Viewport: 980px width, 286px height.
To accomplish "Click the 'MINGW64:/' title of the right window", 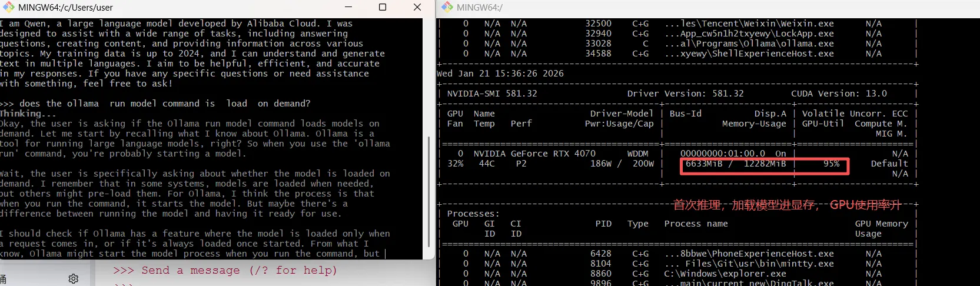I will [x=480, y=8].
